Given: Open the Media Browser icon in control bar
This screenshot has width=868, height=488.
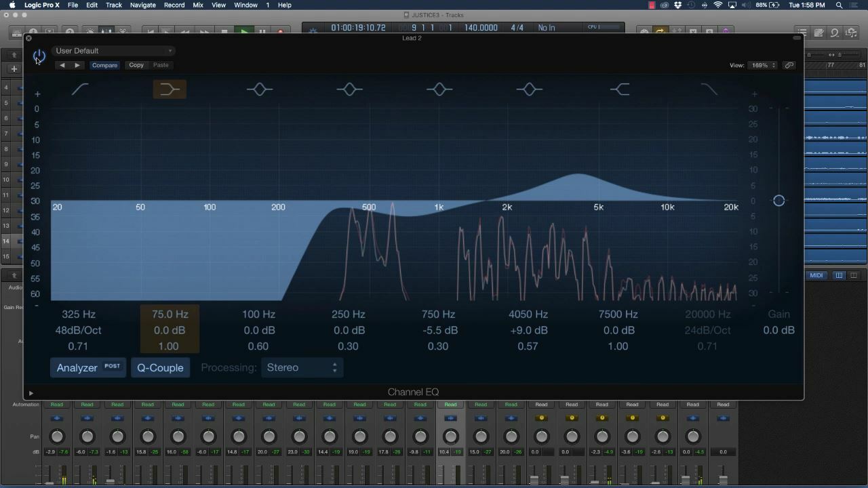Looking at the screenshot, I should 852,32.
